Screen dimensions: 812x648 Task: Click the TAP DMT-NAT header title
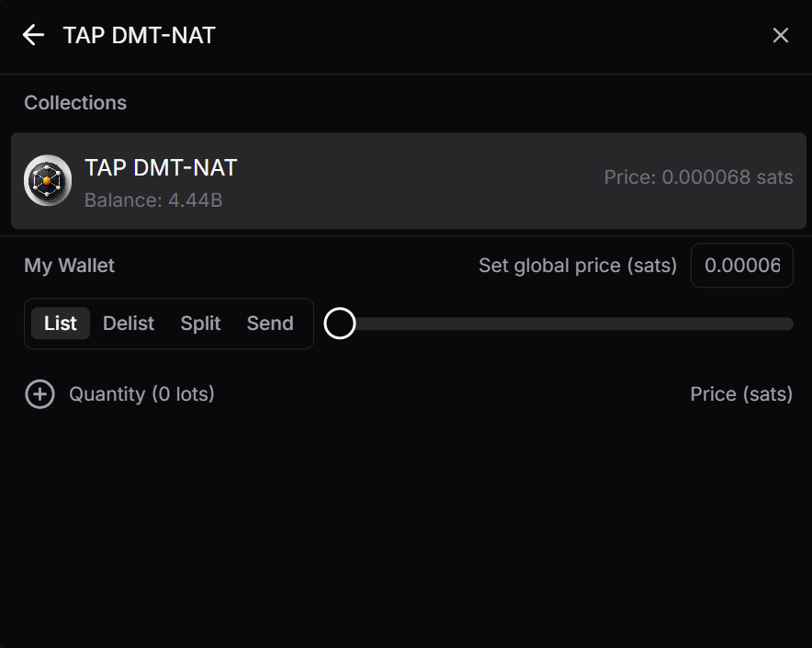[139, 35]
